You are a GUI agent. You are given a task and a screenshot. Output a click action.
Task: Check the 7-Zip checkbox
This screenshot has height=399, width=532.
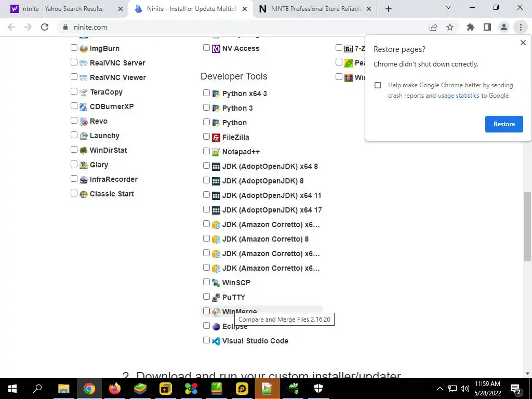(x=339, y=47)
